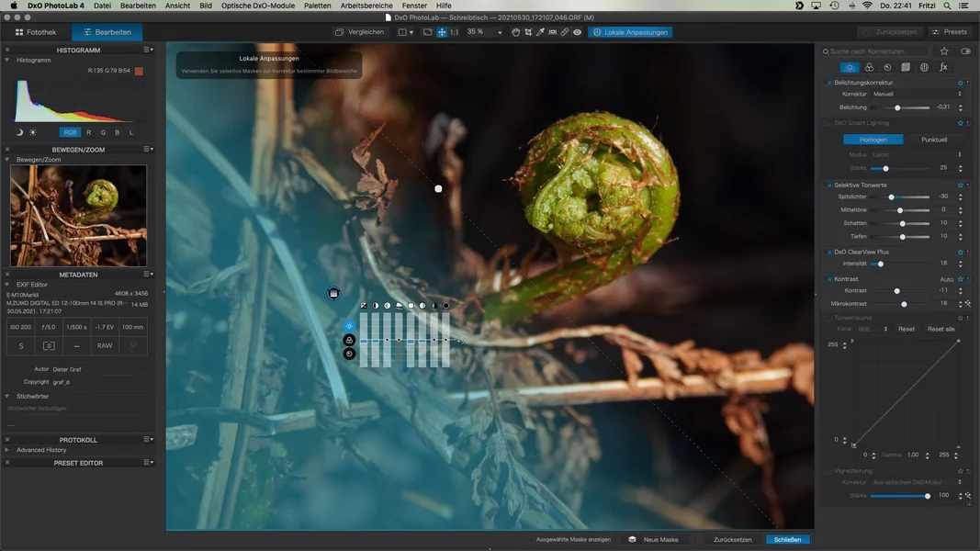
Task: Click the gradient mask pin on image
Action: (x=333, y=294)
